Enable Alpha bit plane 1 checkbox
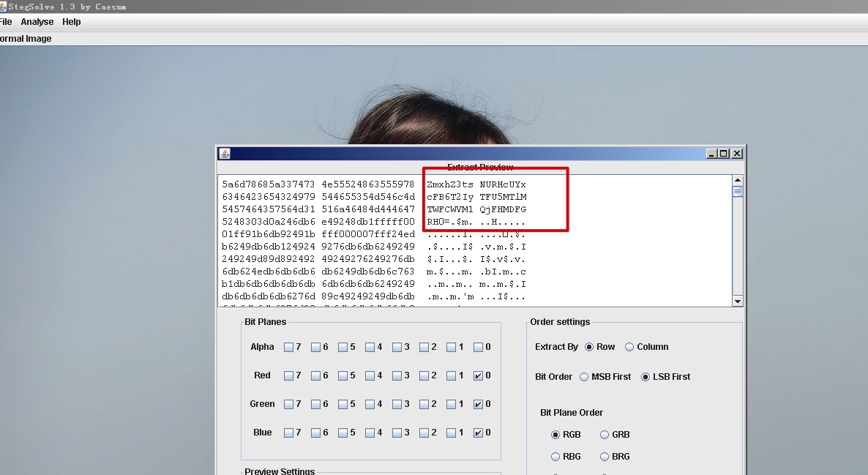 pyautogui.click(x=451, y=347)
